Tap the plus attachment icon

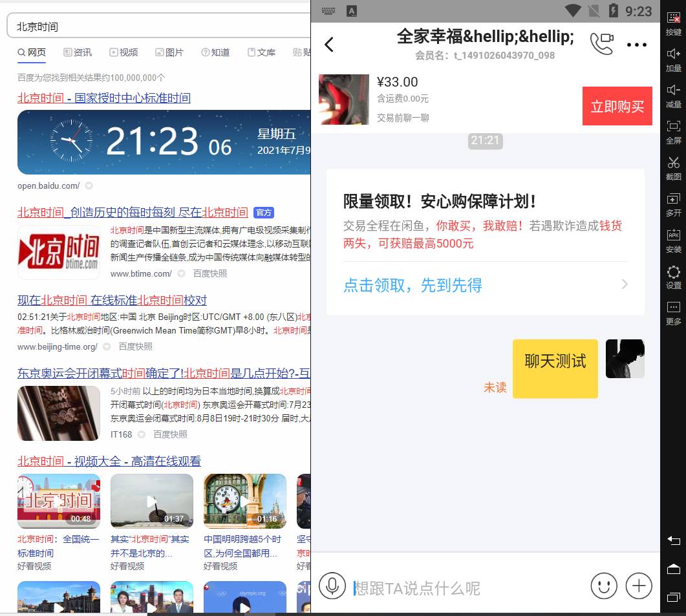[639, 586]
